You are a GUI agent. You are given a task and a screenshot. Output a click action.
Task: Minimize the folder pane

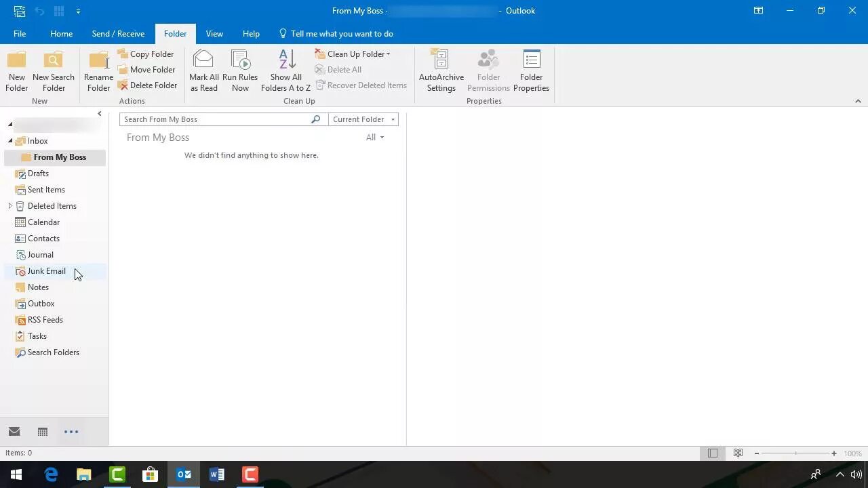point(100,114)
